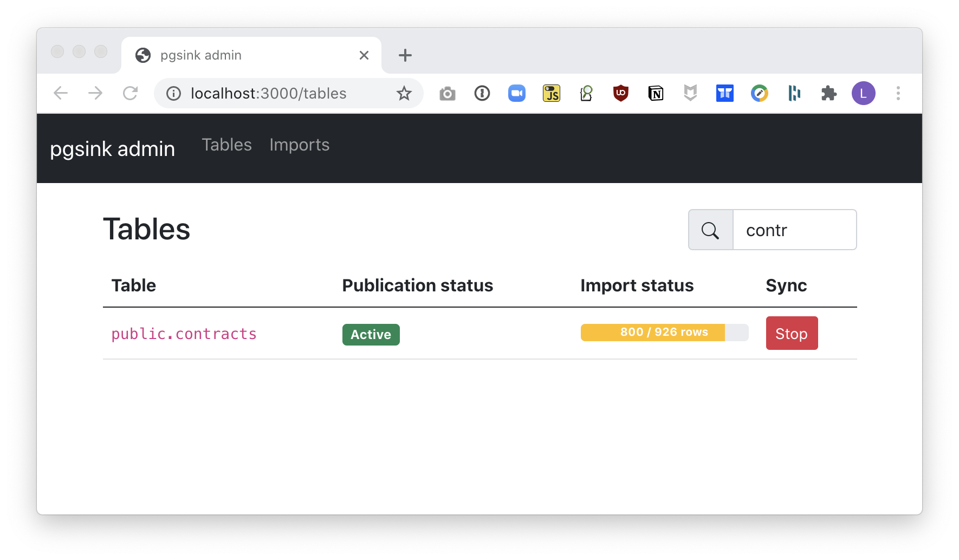Open the blue Trello-style extension icon

(x=724, y=93)
